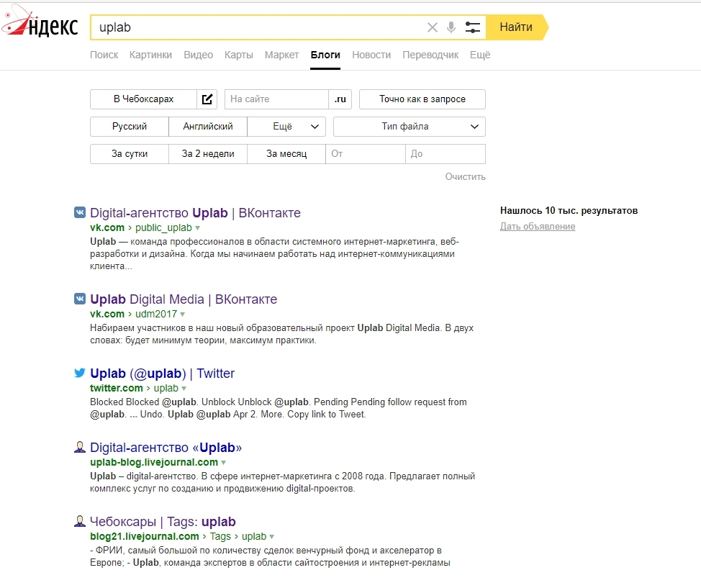Toggle the .ru domain filter
The width and height of the screenshot is (701, 588).
click(x=340, y=99)
